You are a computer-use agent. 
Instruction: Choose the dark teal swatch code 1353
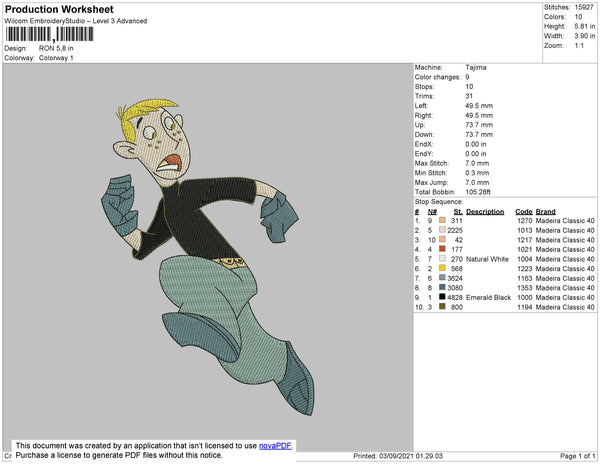point(442,287)
